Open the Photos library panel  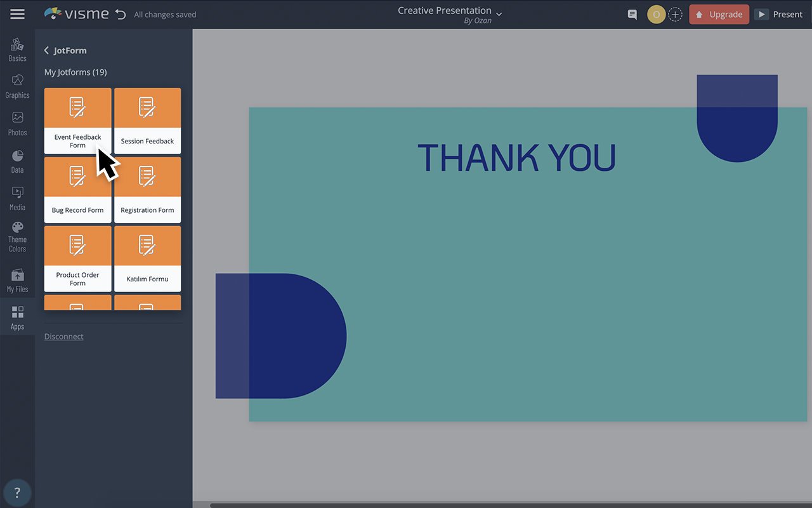(17, 123)
